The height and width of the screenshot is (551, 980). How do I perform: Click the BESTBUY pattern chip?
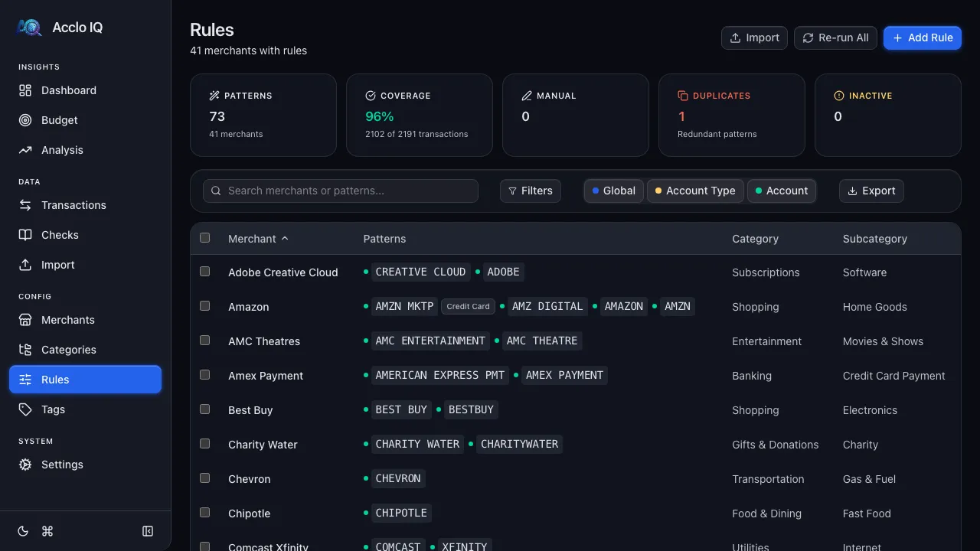click(471, 409)
